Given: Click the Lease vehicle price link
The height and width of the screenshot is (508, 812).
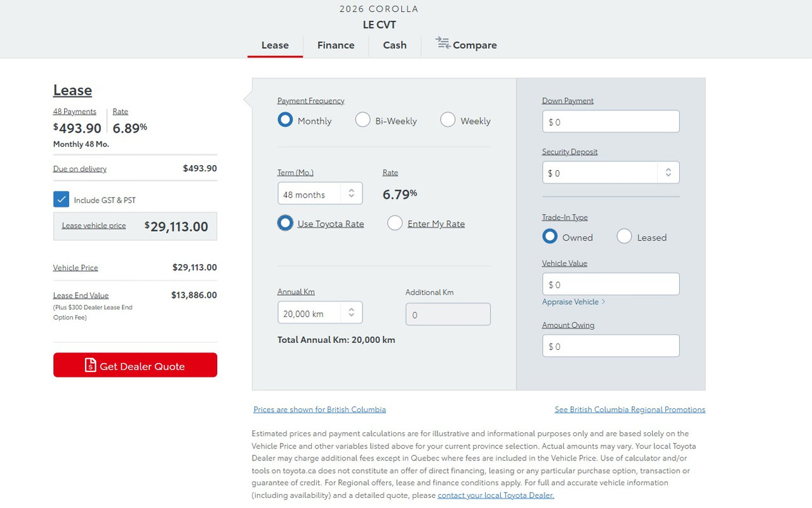Looking at the screenshot, I should (x=94, y=225).
